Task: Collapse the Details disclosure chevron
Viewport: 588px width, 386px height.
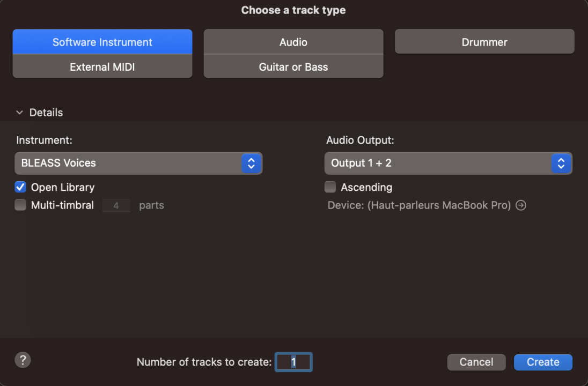Action: coord(20,113)
